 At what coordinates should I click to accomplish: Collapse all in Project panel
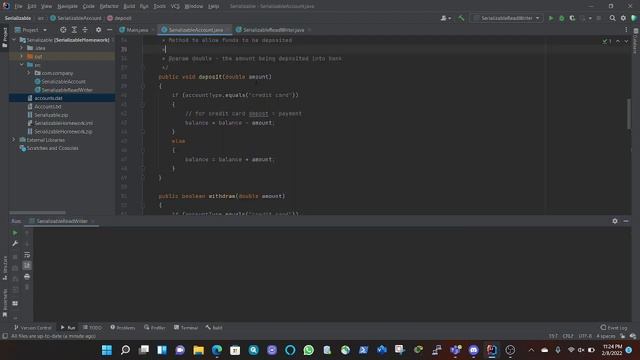click(85, 30)
